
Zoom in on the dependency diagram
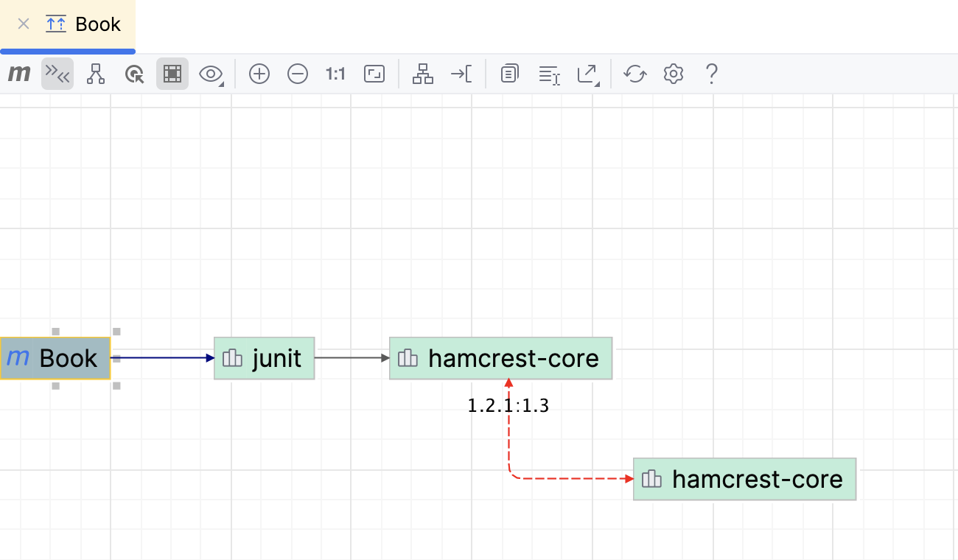click(259, 74)
